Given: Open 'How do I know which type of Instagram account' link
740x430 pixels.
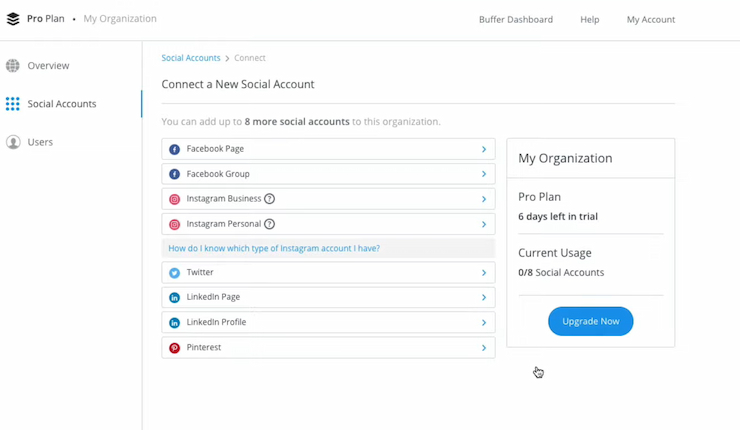Looking at the screenshot, I should (274, 248).
